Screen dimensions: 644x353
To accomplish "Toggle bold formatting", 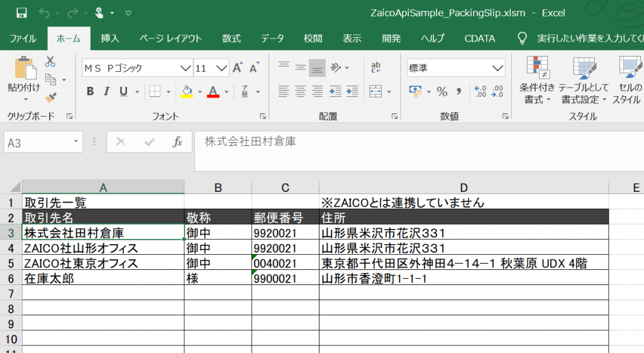I will point(90,91).
